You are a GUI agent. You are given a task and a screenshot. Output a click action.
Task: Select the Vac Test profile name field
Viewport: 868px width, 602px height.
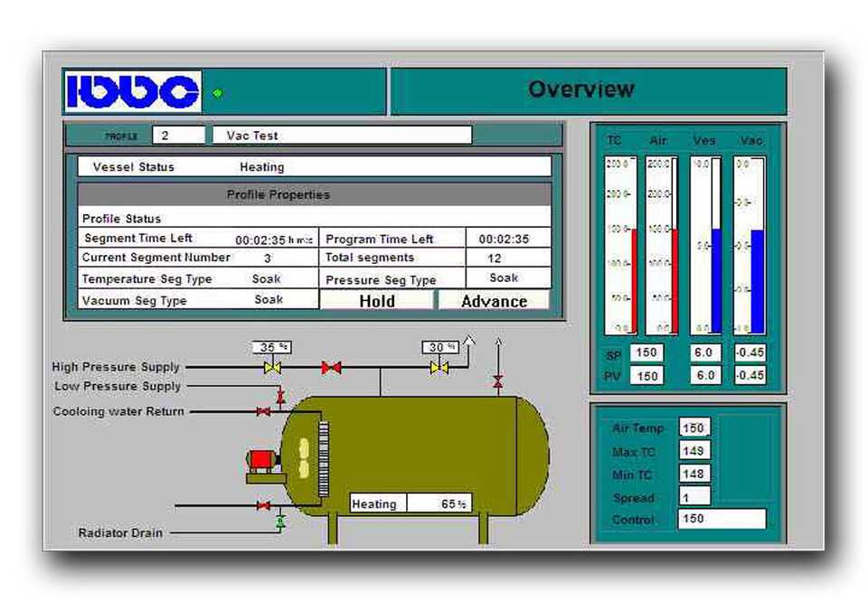[x=342, y=136]
